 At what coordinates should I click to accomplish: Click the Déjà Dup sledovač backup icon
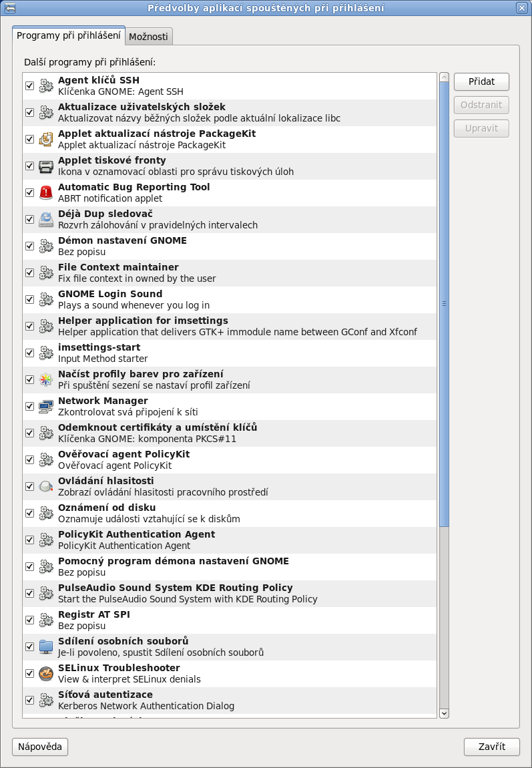pos(46,220)
